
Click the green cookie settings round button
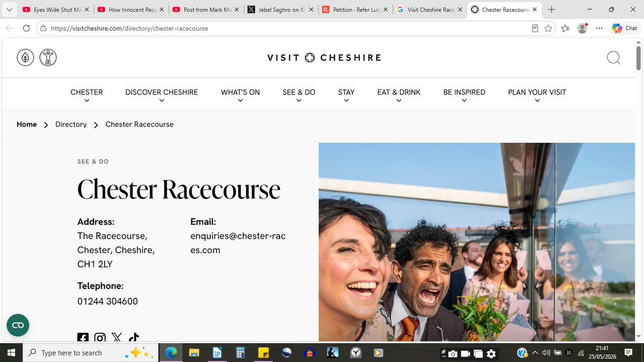(18, 326)
